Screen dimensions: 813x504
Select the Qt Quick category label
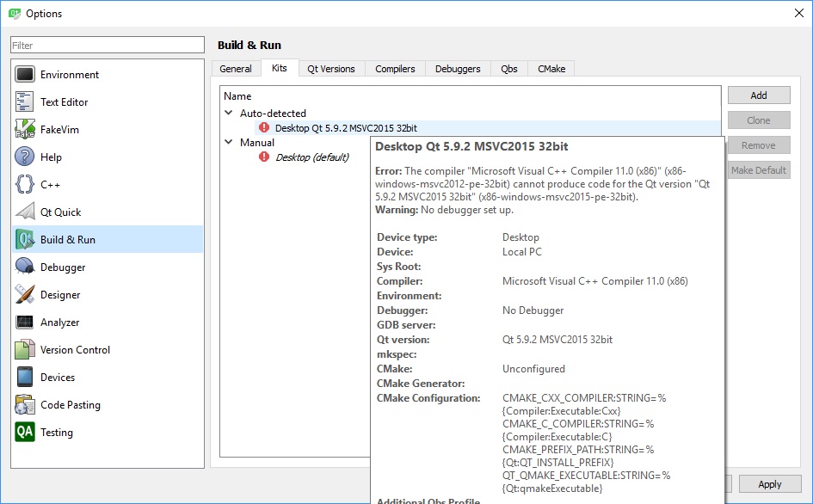click(x=61, y=212)
